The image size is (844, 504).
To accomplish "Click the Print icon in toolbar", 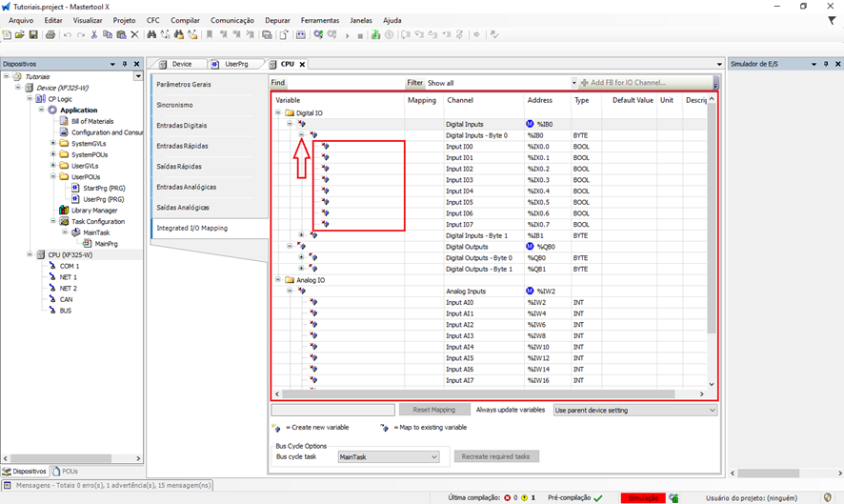I will tap(50, 35).
